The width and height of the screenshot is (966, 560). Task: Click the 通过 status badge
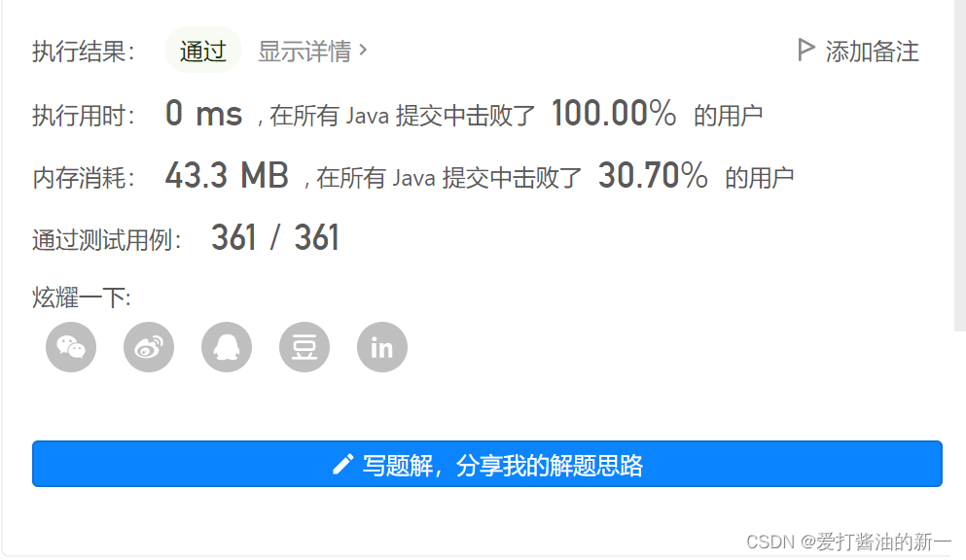[x=203, y=51]
